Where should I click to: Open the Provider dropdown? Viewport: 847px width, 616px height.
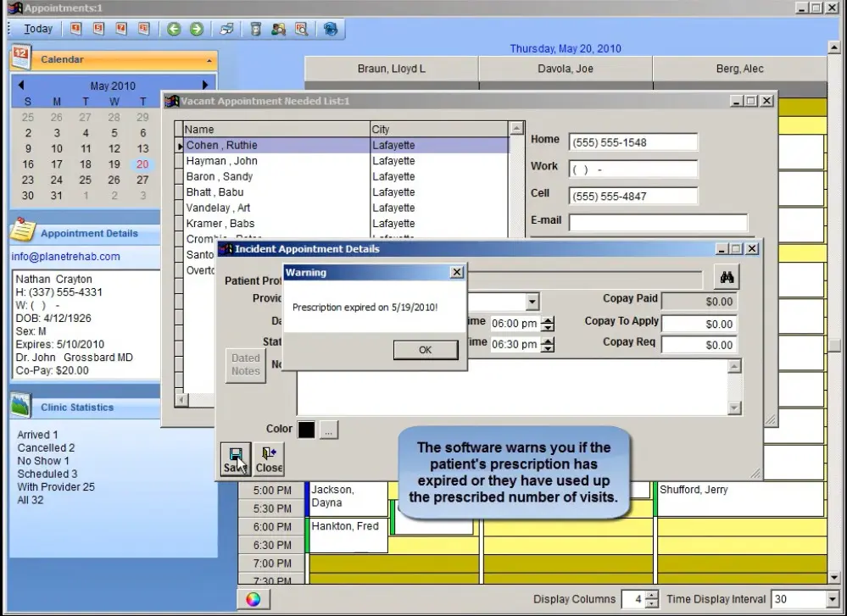(x=532, y=302)
